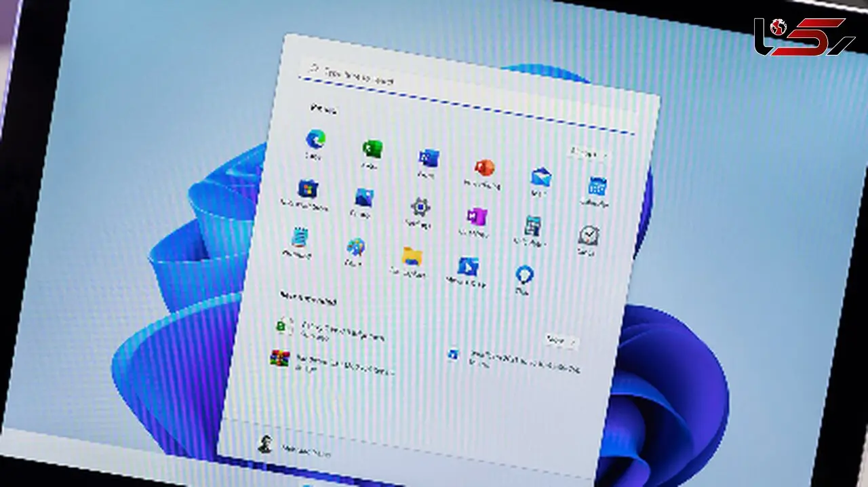Open the Mail envelope app
Viewport: 868px width, 487px height.
[x=540, y=178]
